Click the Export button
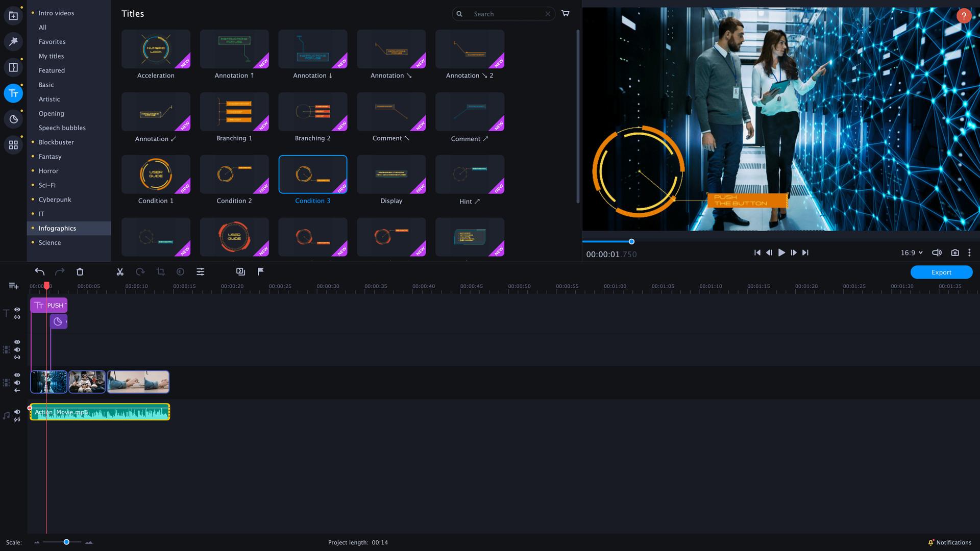Screen dimensions: 980x551 [941, 272]
